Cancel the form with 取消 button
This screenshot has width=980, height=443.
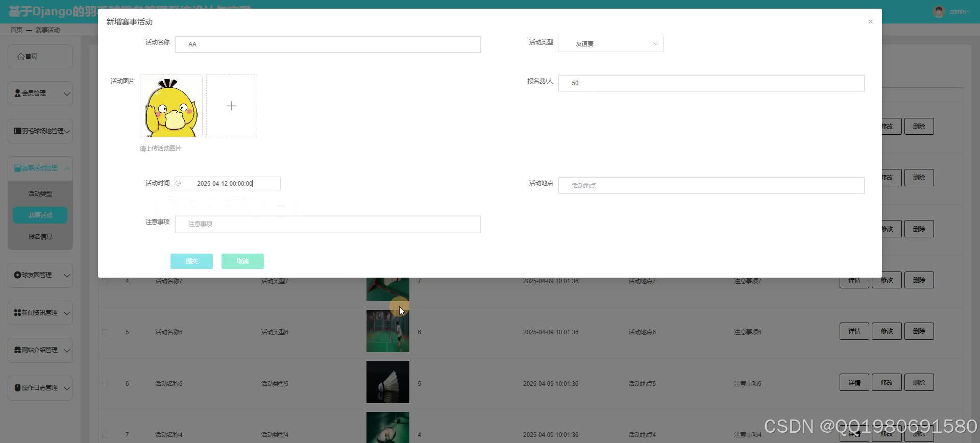tap(242, 261)
